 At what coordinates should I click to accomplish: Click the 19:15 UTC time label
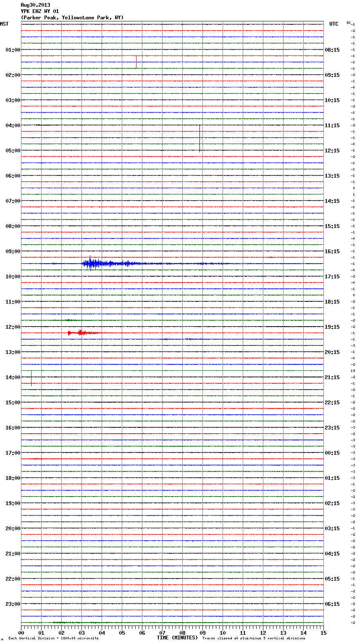click(x=332, y=327)
